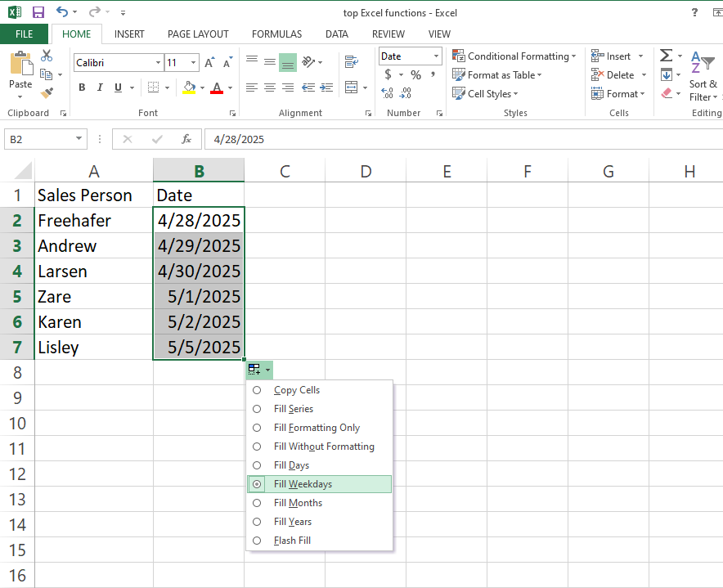Select the Flash Fill radio option
Screen dimensions: 723x588
pyautogui.click(x=257, y=541)
